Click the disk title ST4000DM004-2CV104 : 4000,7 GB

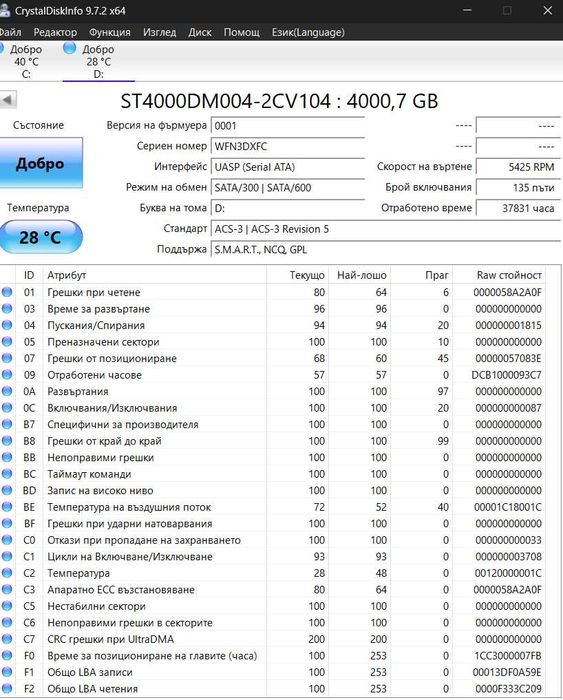(279, 101)
